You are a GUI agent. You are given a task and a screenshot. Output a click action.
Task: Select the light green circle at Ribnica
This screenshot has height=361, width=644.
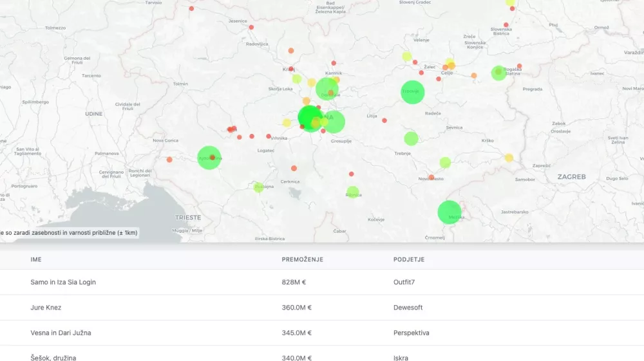pyautogui.click(x=352, y=192)
